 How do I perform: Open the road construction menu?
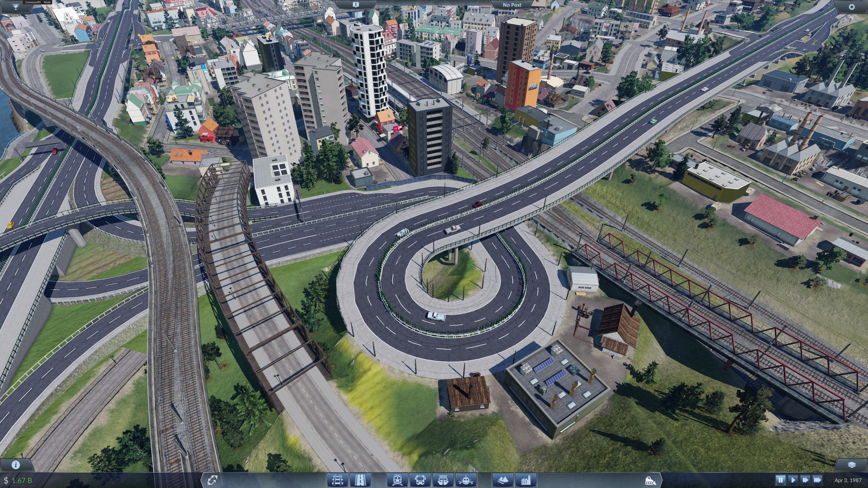(360, 480)
